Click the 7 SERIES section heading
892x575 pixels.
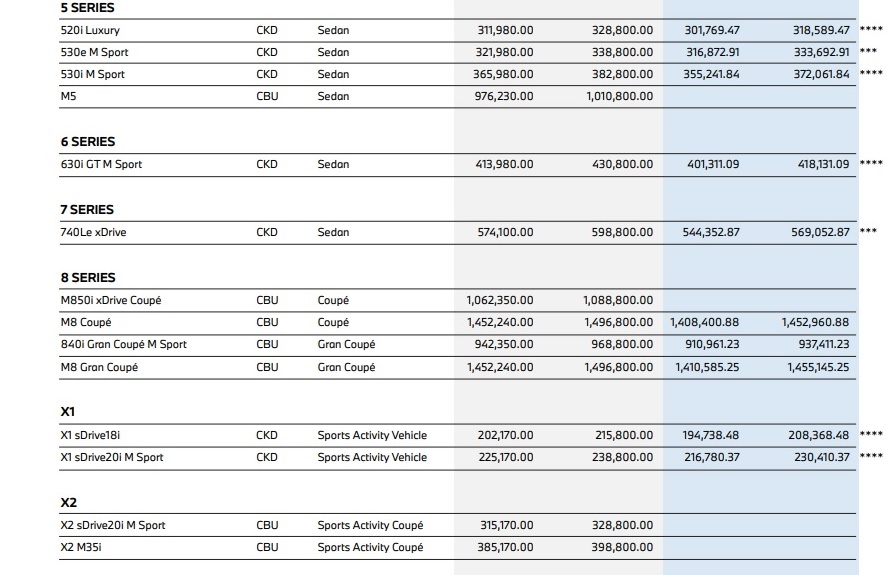[87, 210]
